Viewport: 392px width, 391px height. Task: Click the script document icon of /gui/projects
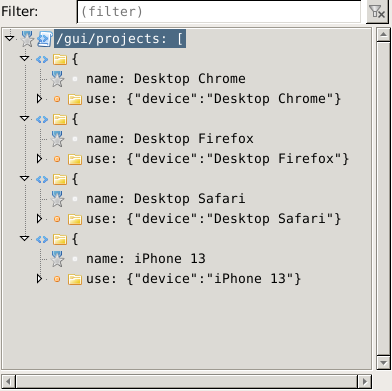45,39
